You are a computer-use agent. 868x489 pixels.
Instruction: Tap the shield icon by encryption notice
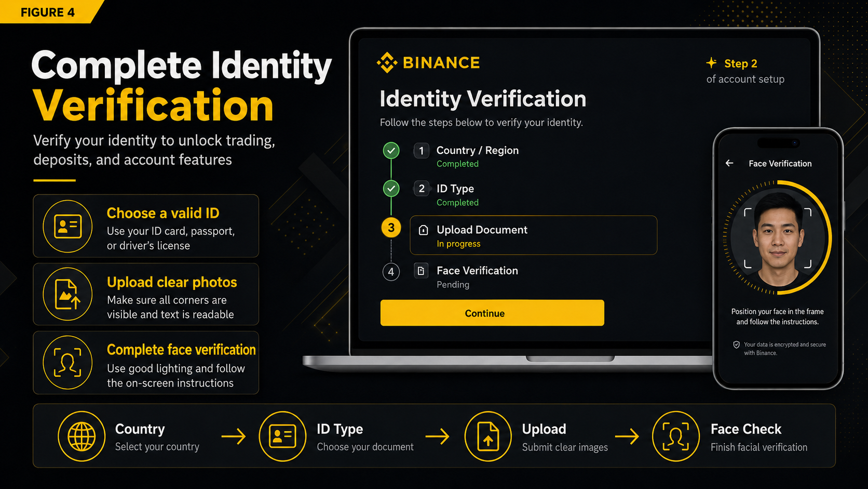click(x=736, y=345)
